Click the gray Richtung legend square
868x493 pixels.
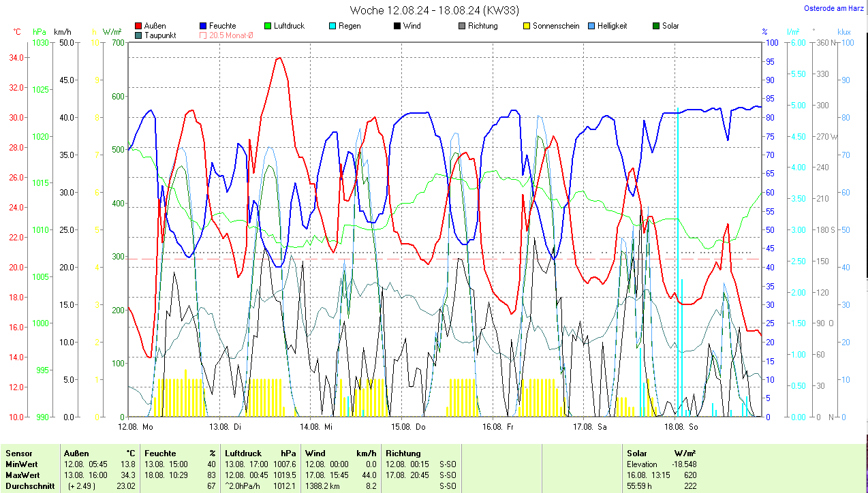(x=462, y=26)
